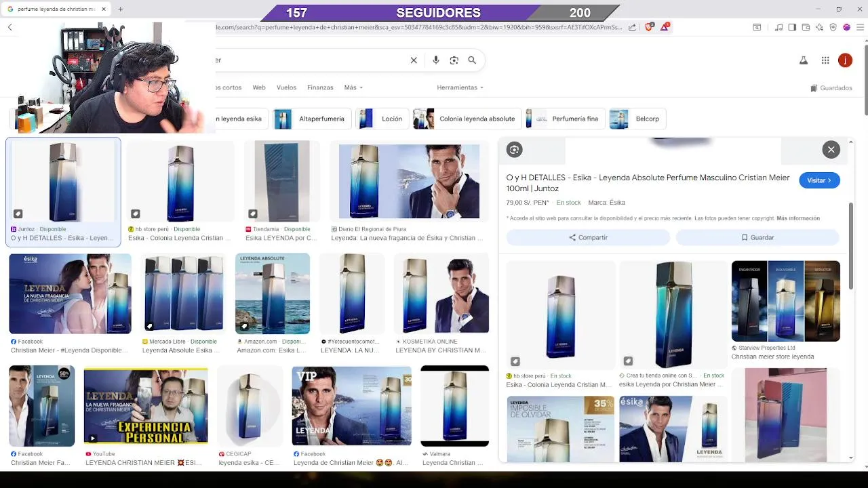Viewport: 868px width, 488px height.
Task: Click the Visitar button
Action: coord(819,180)
